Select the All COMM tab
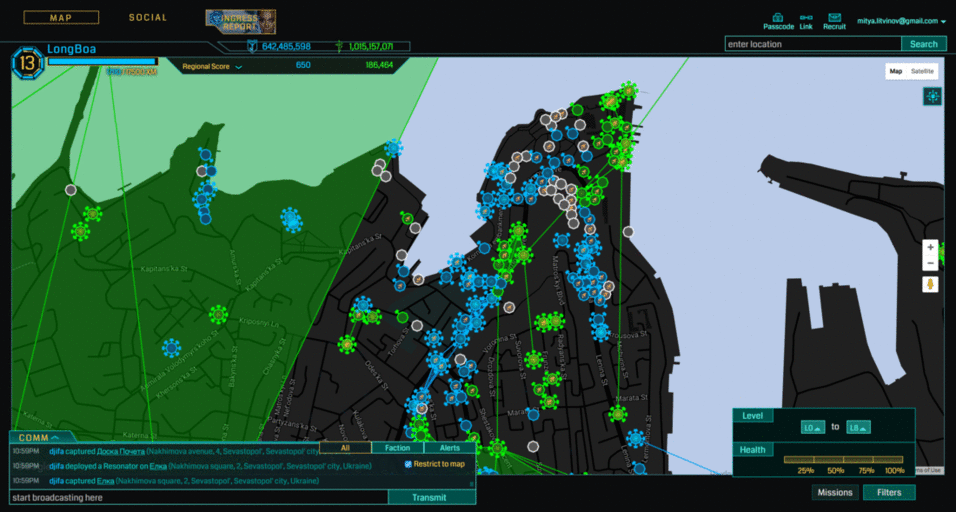The height and width of the screenshot is (512, 956). (345, 448)
